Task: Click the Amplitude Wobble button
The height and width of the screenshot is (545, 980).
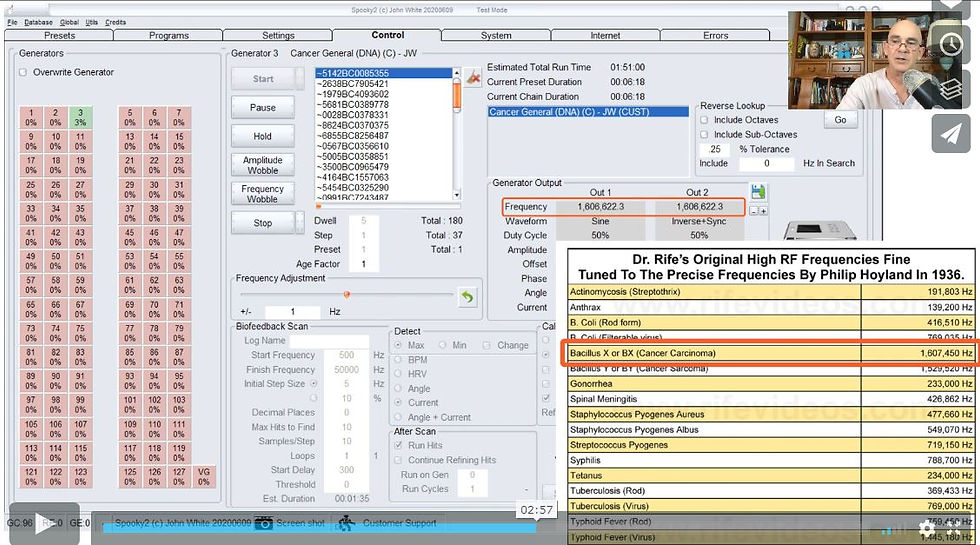Action: pyautogui.click(x=262, y=165)
